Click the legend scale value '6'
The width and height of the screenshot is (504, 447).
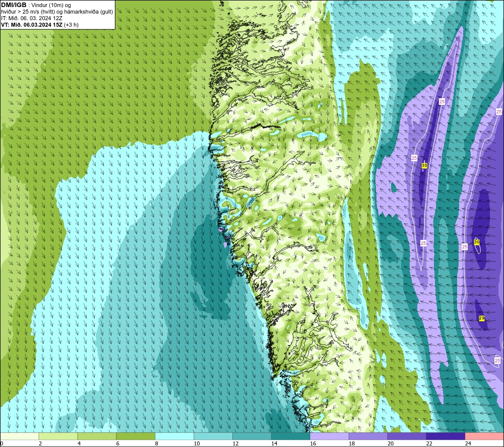117,443
